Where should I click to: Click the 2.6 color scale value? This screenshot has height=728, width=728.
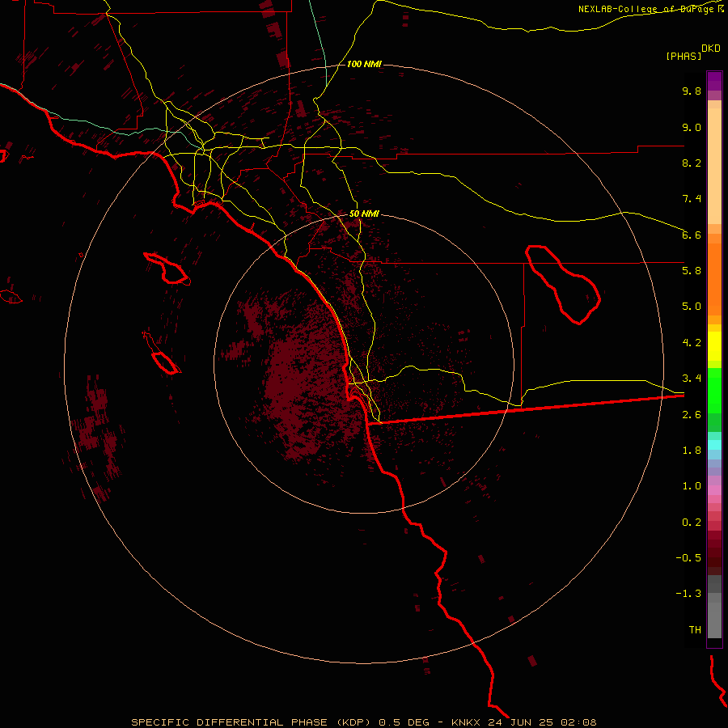pyautogui.click(x=692, y=415)
